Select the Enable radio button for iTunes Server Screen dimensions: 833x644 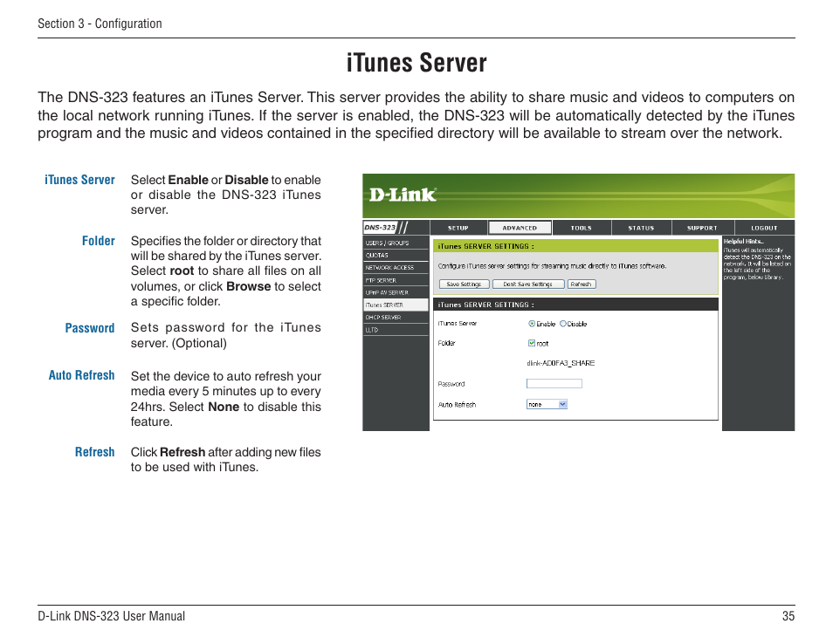pyautogui.click(x=532, y=324)
